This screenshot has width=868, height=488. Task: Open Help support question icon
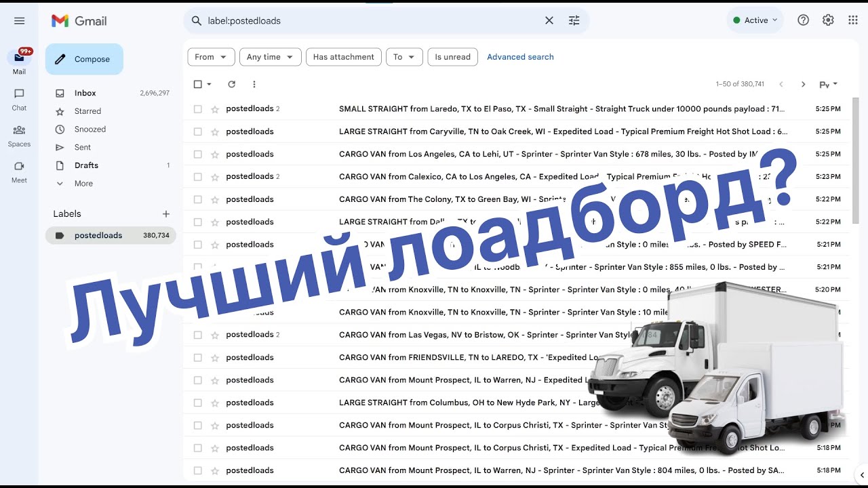pyautogui.click(x=803, y=20)
